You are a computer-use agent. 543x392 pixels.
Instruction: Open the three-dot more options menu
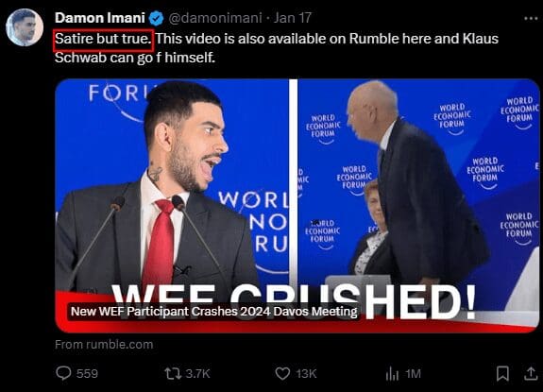(x=531, y=18)
